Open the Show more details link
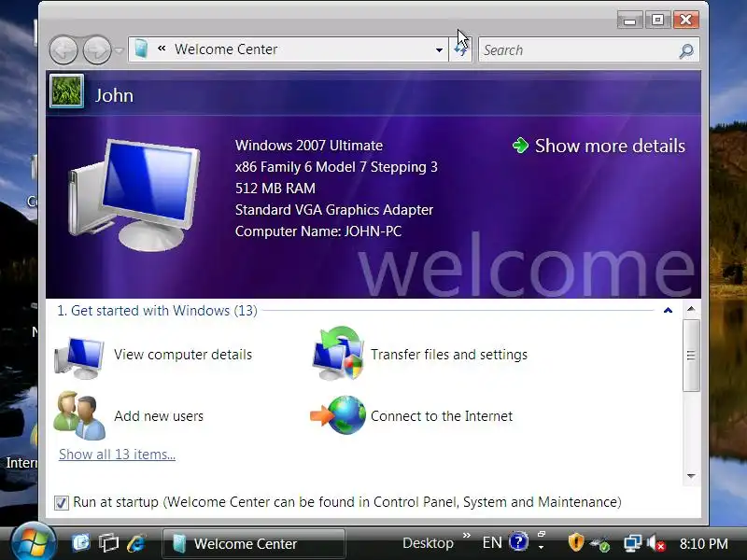Image resolution: width=747 pixels, height=560 pixels. tap(610, 146)
